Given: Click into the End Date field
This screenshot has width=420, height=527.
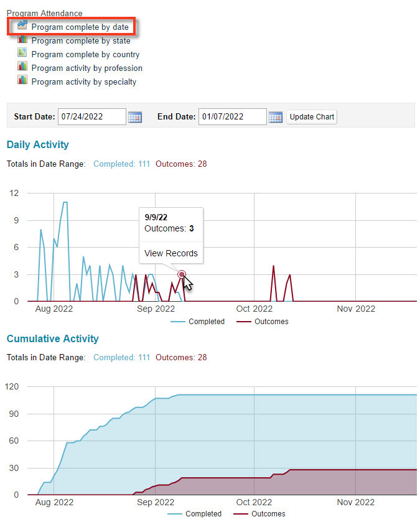Looking at the screenshot, I should click(233, 116).
